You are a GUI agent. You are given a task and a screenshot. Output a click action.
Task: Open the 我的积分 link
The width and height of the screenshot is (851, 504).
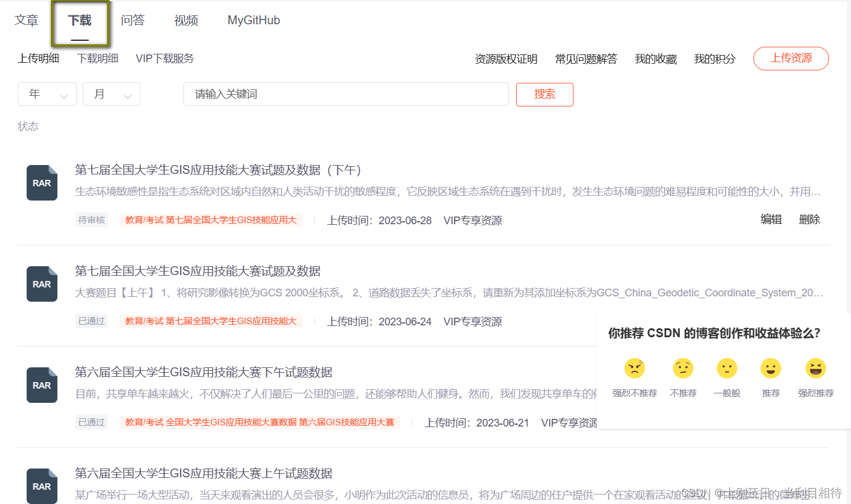(715, 59)
